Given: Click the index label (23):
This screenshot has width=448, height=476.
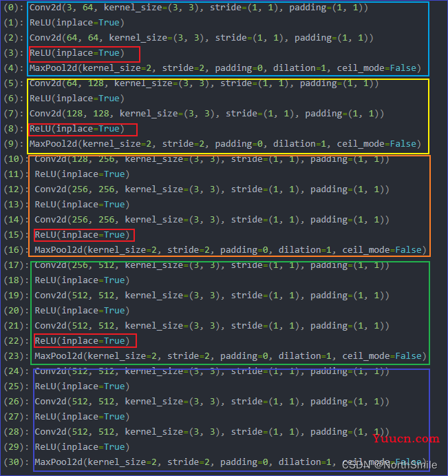Looking at the screenshot, I should coord(16,356).
